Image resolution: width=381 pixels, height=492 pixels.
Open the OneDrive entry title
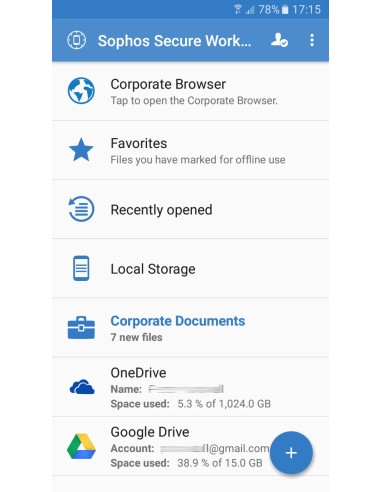click(x=138, y=373)
